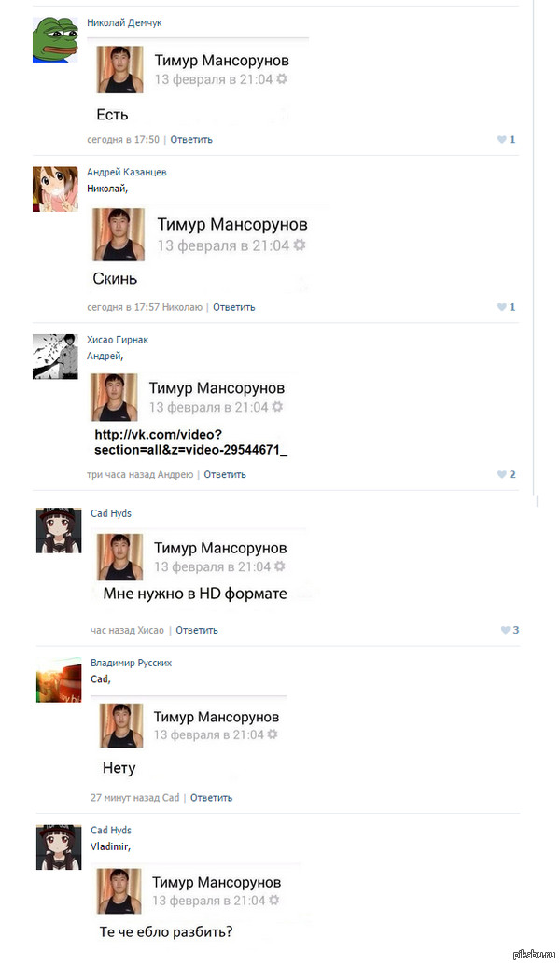560x965 pixels.
Task: Open Владимир Русских's avatar
Action: tap(59, 680)
